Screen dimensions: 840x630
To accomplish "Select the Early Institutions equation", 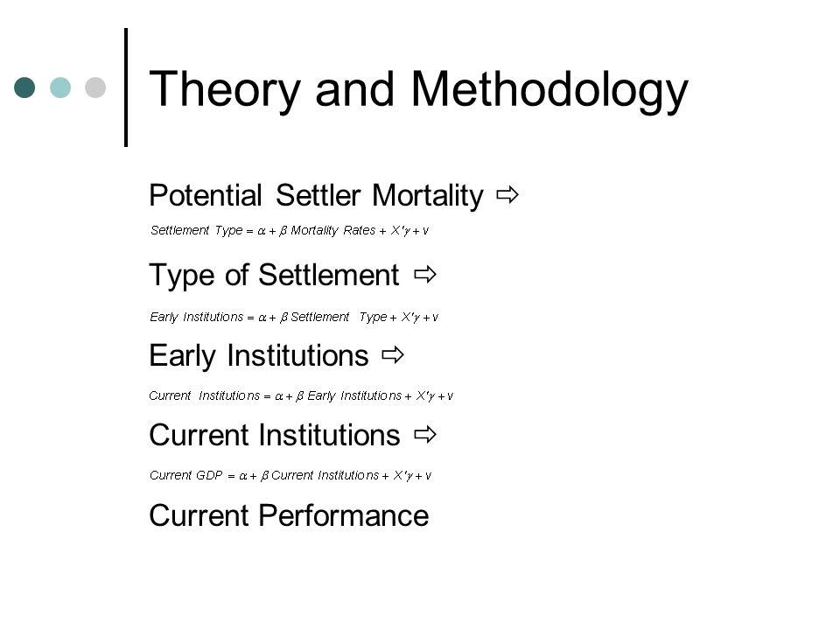I will (294, 317).
